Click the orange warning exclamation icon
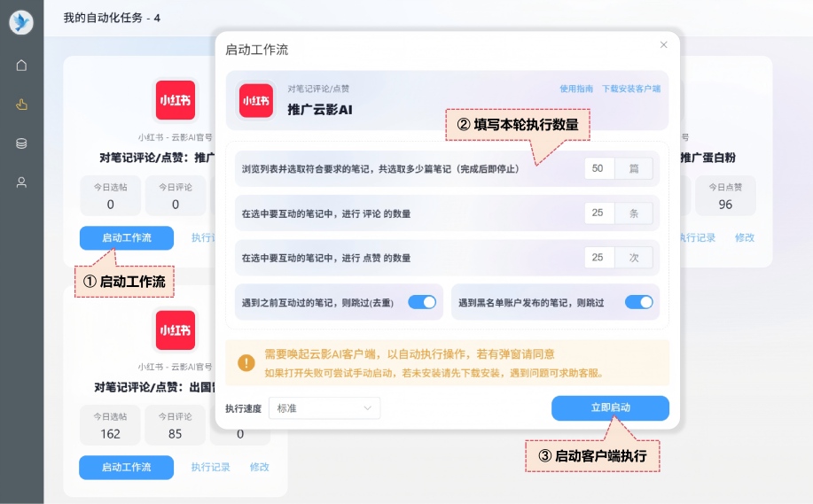This screenshot has width=813, height=504. (x=246, y=362)
